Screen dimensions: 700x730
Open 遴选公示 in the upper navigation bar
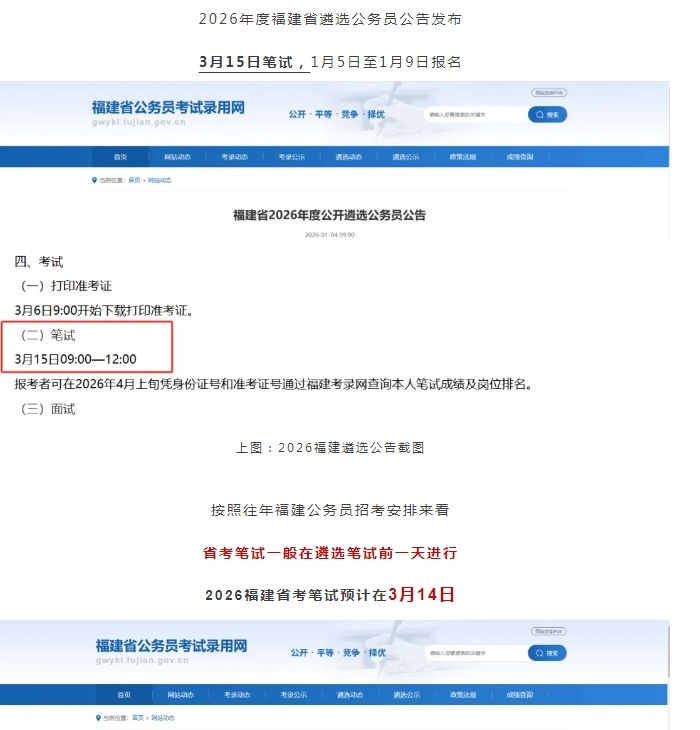click(x=406, y=157)
